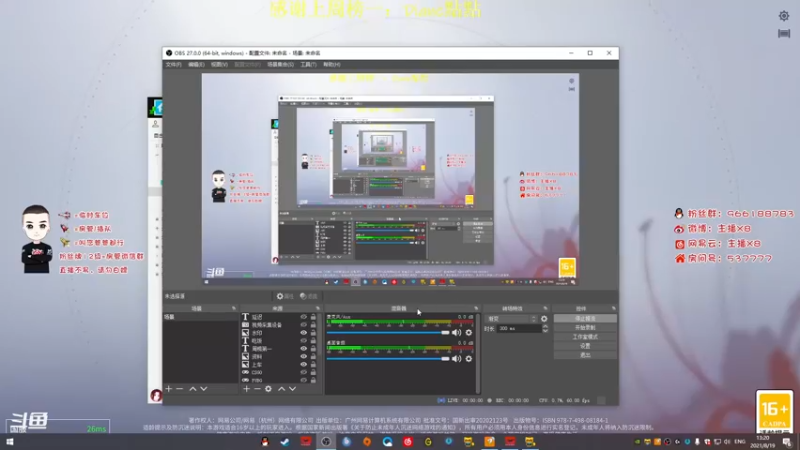Click the 设置 button in controls
Viewport: 800px width, 450px height.
[585, 346]
